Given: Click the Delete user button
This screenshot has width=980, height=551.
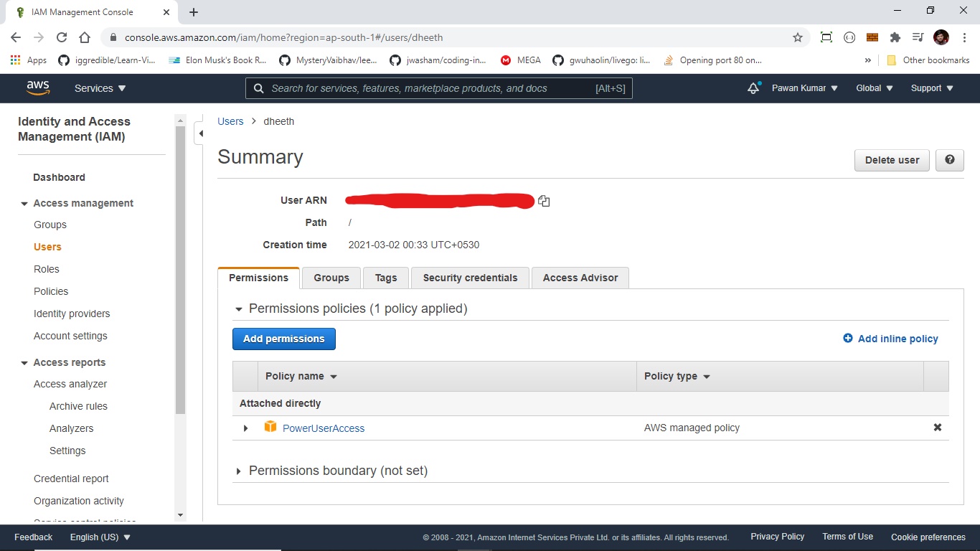Looking at the screenshot, I should click(x=892, y=160).
